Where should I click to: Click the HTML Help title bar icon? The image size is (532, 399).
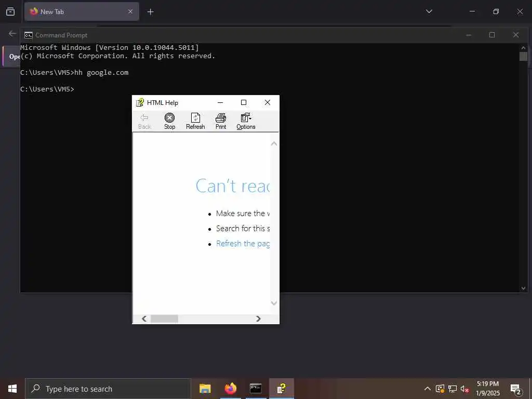tap(140, 102)
